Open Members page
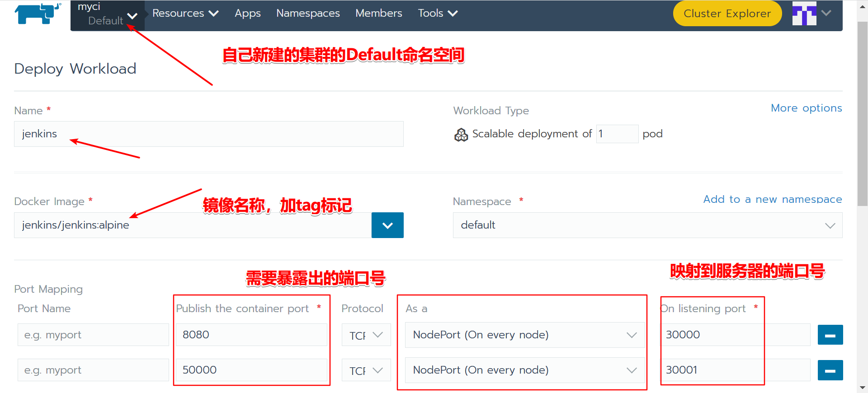 (x=379, y=14)
